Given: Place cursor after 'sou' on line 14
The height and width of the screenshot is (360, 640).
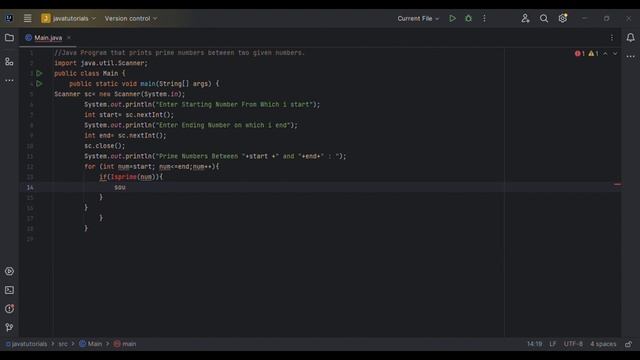Looking at the screenshot, I should click(126, 187).
